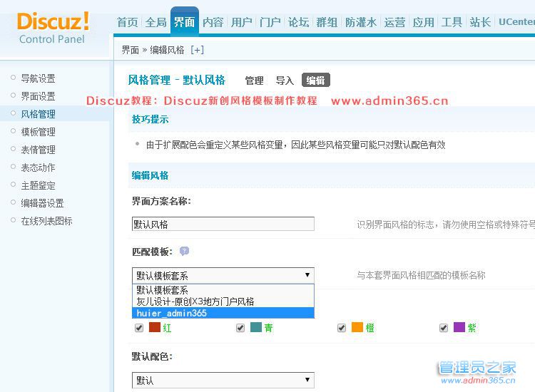Select the 界面 top tab

coord(184,21)
